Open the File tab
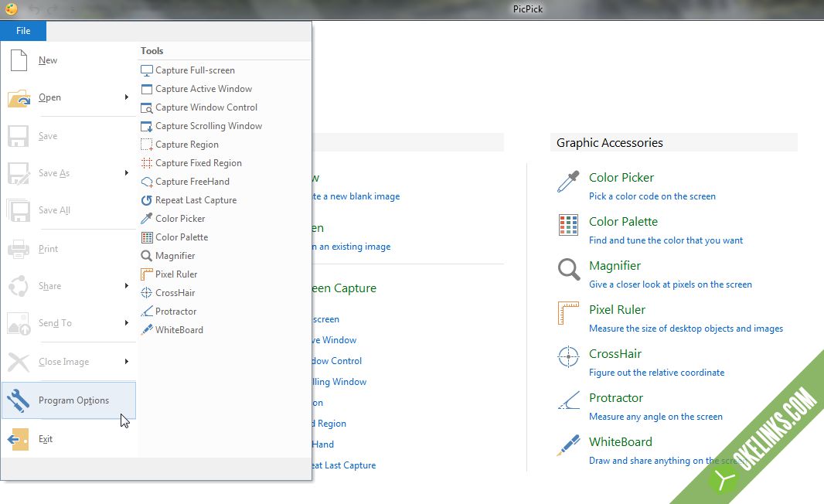Screen dimensions: 824x504 point(23,31)
